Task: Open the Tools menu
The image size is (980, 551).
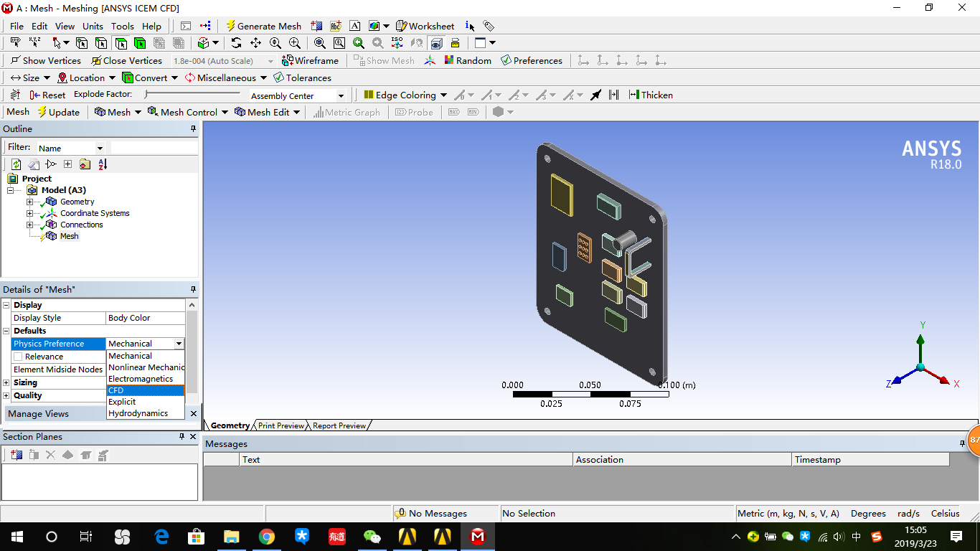Action: click(122, 26)
